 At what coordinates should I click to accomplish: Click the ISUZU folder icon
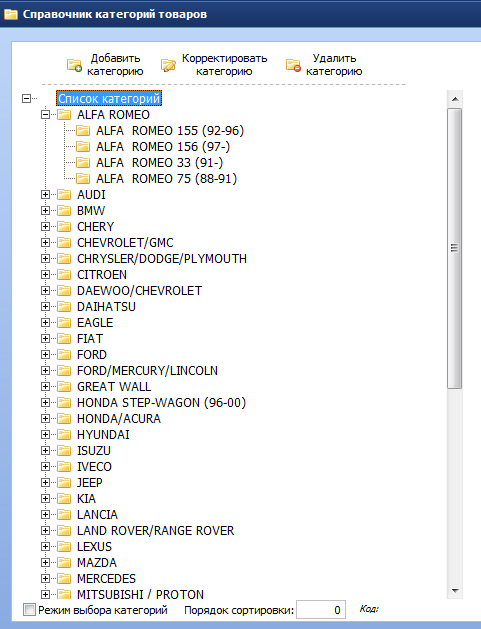pos(64,450)
